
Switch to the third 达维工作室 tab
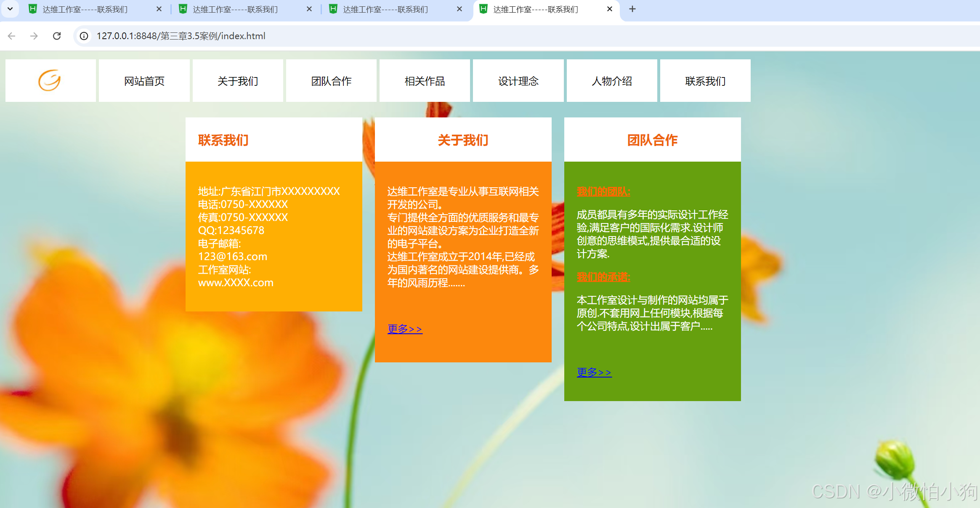point(385,9)
